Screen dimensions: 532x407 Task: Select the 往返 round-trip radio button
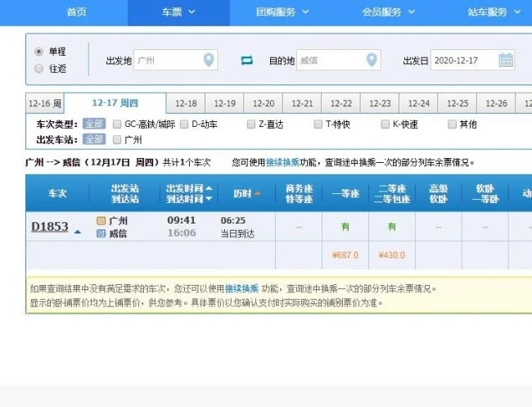coord(38,69)
